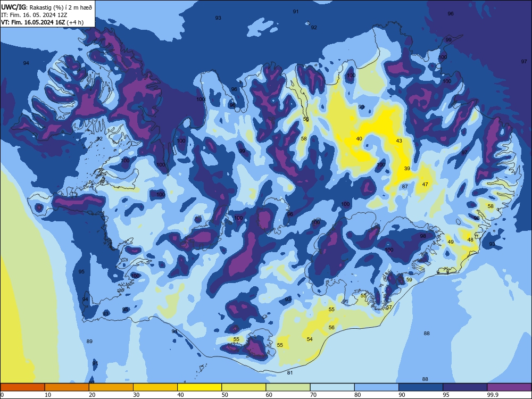Viewport: 532px width, 399px height.
Task: Click the humidity value 56 on the map
Action: [x=331, y=327]
